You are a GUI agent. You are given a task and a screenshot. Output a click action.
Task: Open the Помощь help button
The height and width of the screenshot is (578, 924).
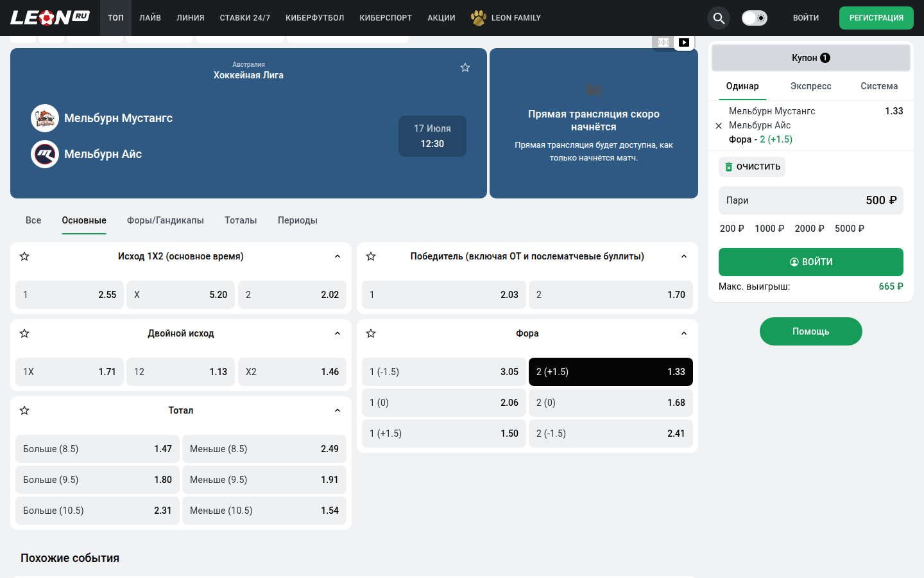tap(811, 331)
